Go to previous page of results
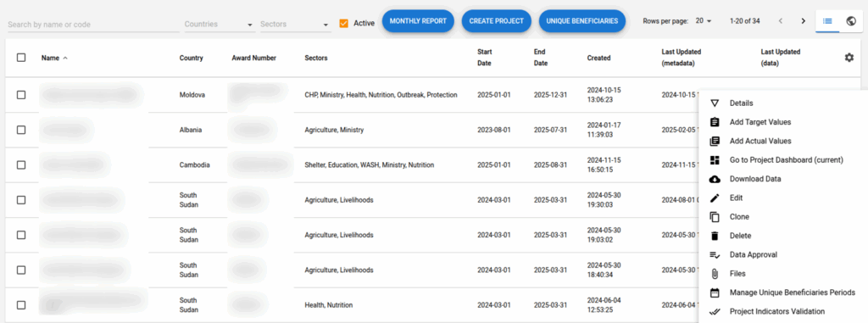Viewport: 868px width, 323px height. [x=780, y=21]
